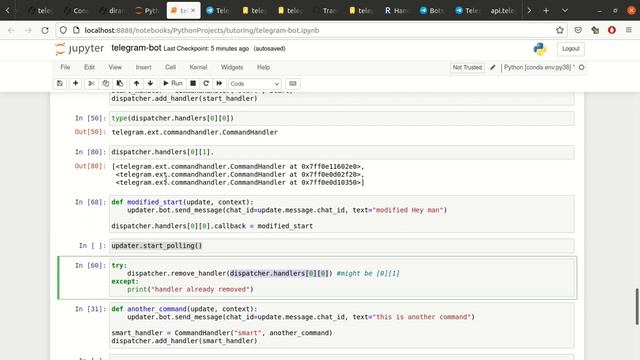Click the type(dispatcher.handlers[0][0]) cell
This screenshot has height=360, width=640.
click(x=342, y=118)
